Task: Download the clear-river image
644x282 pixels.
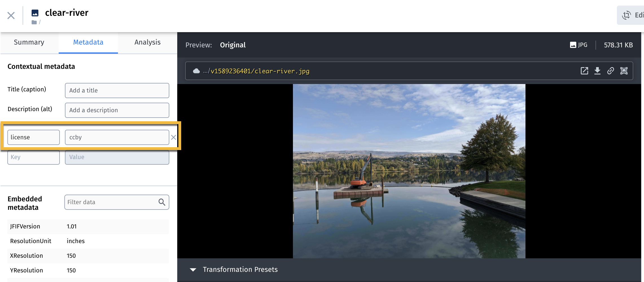Action: (x=597, y=71)
